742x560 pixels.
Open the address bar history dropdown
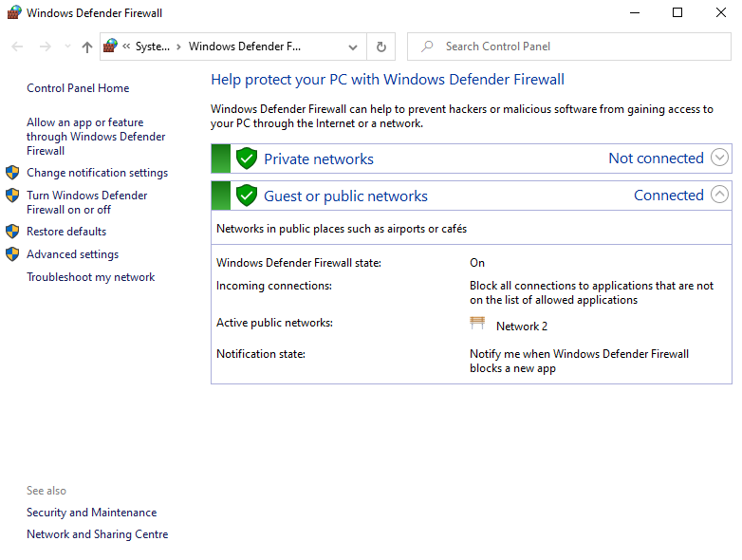click(x=353, y=47)
